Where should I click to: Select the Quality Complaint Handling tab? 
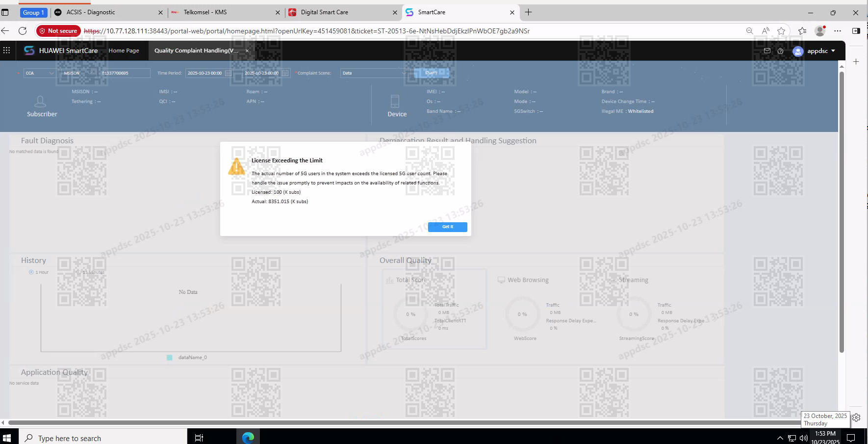[x=196, y=51]
